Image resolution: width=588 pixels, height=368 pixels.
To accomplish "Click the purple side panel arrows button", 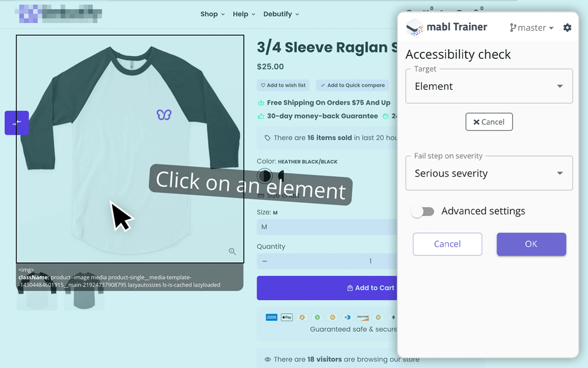I will coord(17,123).
